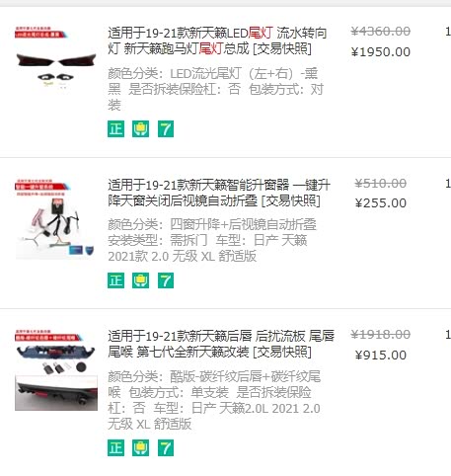Click the 正 badge under LED tail light item

[x=115, y=128]
